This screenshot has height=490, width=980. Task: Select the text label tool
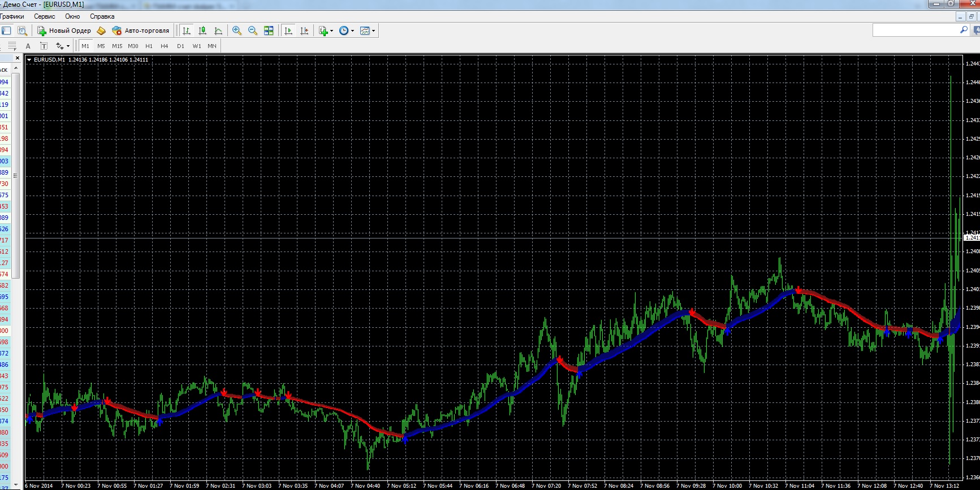pos(44,46)
